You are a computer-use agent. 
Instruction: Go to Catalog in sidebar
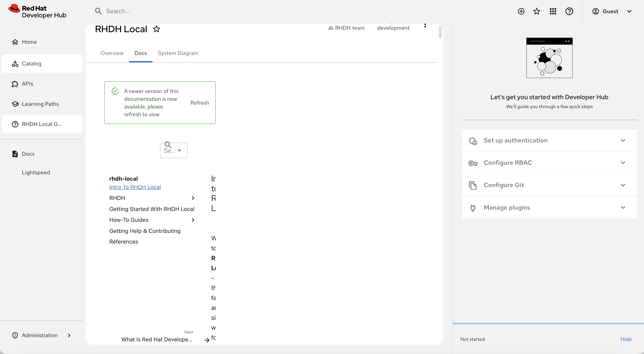(x=31, y=63)
